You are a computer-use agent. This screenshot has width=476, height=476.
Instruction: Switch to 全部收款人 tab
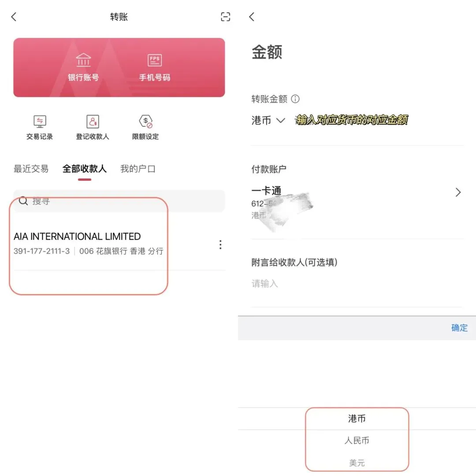[84, 169]
